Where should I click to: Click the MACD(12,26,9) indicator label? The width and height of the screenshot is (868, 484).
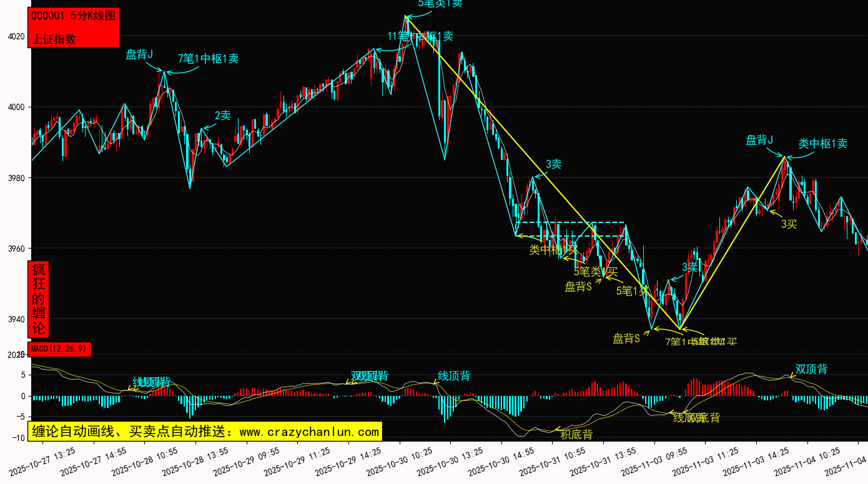click(60, 348)
